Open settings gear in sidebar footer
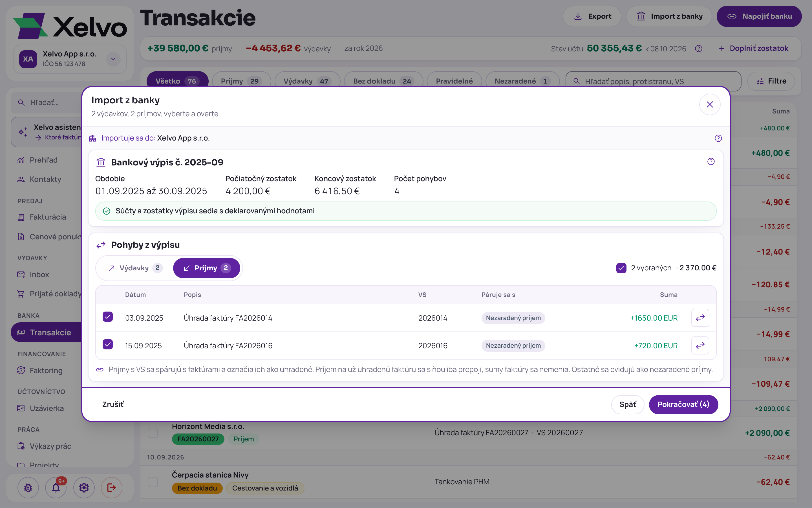Image resolution: width=812 pixels, height=508 pixels. click(84, 487)
